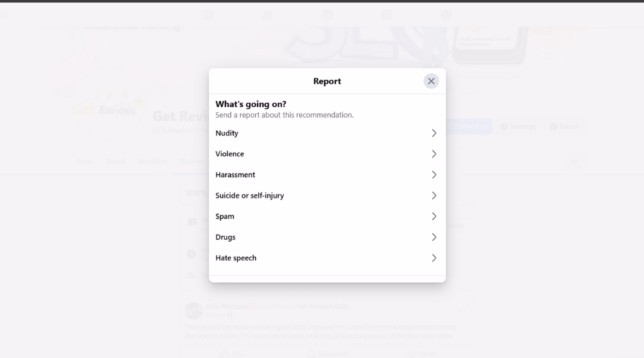Open the Watch video icon

click(327, 14)
